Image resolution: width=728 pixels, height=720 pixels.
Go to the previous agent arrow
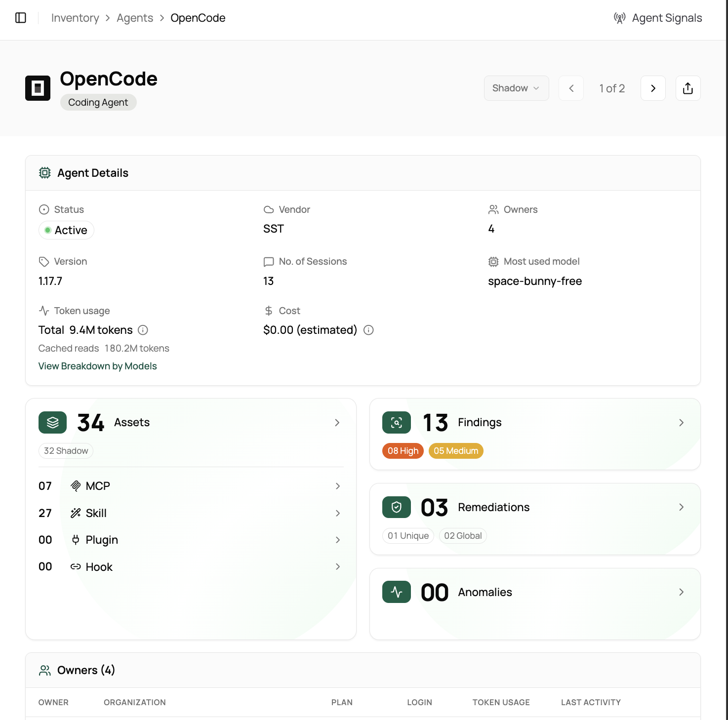571,88
